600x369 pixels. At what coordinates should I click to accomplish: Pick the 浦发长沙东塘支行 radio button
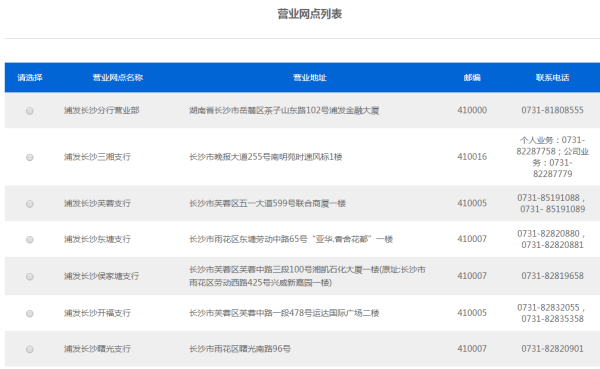[29, 240]
